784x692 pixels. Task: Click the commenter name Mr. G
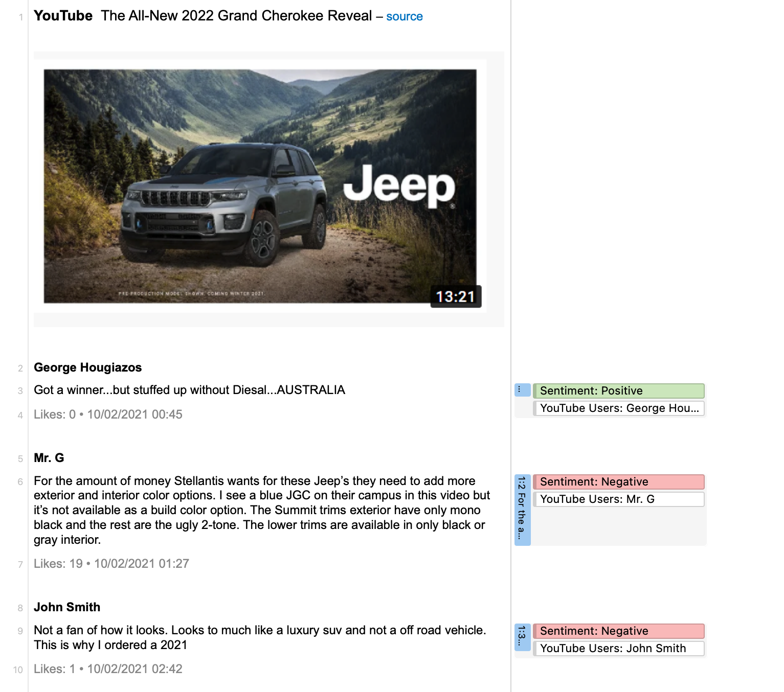(49, 458)
